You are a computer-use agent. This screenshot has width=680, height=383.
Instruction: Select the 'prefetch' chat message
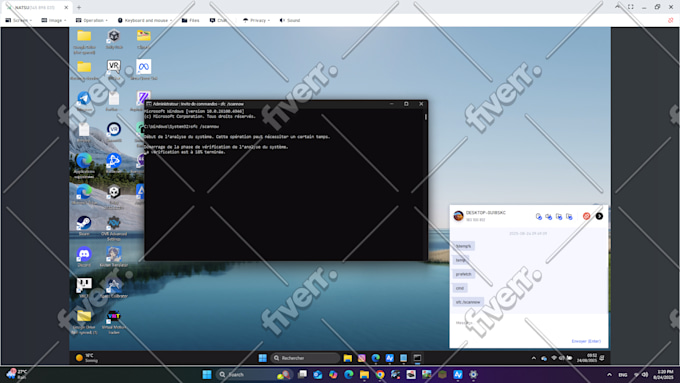pyautogui.click(x=463, y=274)
